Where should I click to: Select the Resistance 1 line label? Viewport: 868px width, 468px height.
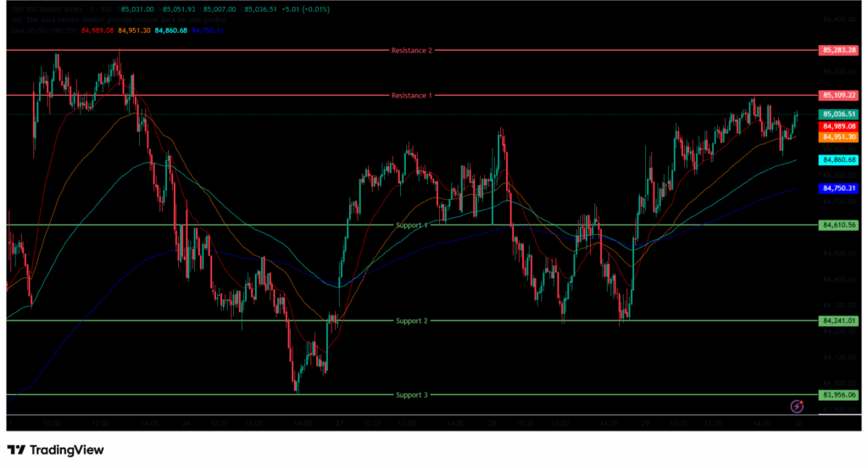(x=412, y=96)
